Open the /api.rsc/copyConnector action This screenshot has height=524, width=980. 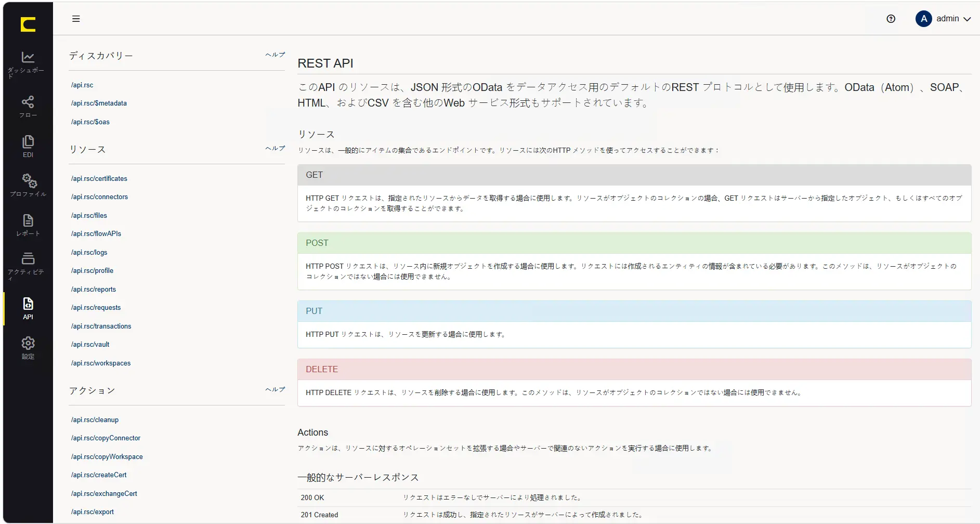click(106, 438)
